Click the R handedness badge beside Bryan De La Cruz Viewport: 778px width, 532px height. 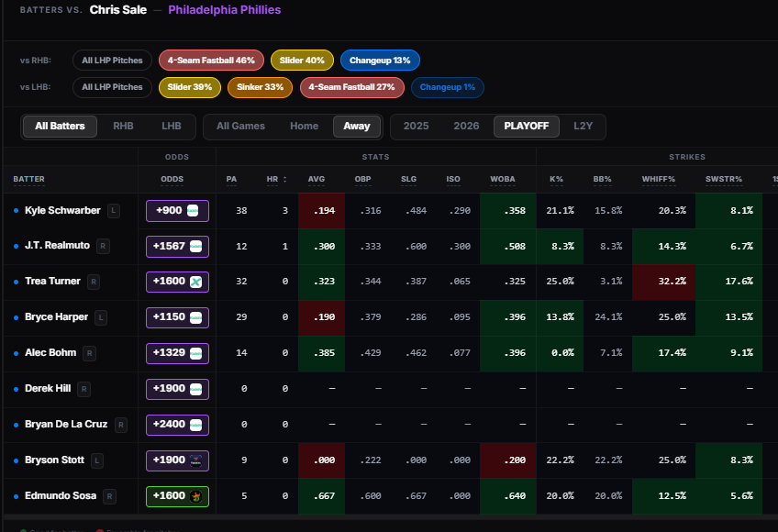click(121, 425)
